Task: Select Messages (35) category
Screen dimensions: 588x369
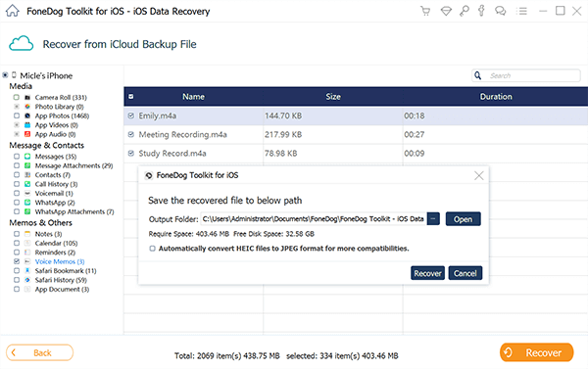Action: tap(56, 157)
